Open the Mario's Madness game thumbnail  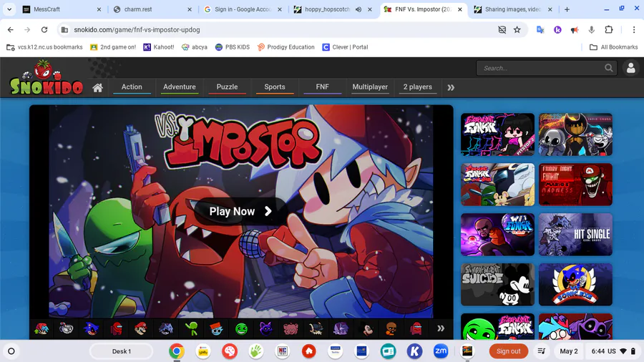click(575, 185)
